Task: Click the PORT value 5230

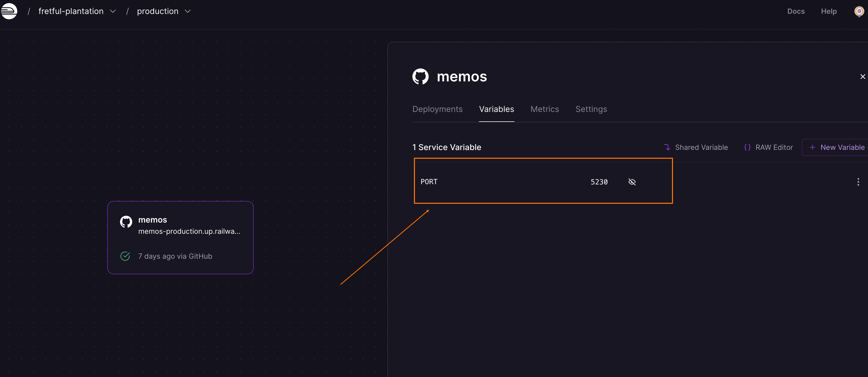Action: point(599,182)
